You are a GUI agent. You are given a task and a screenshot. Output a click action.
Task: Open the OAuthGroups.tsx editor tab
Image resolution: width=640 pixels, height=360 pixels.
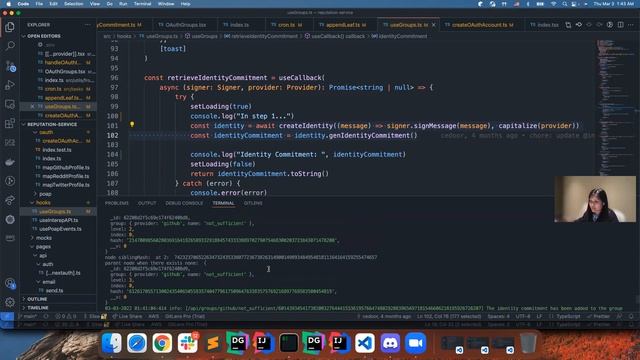point(184,25)
